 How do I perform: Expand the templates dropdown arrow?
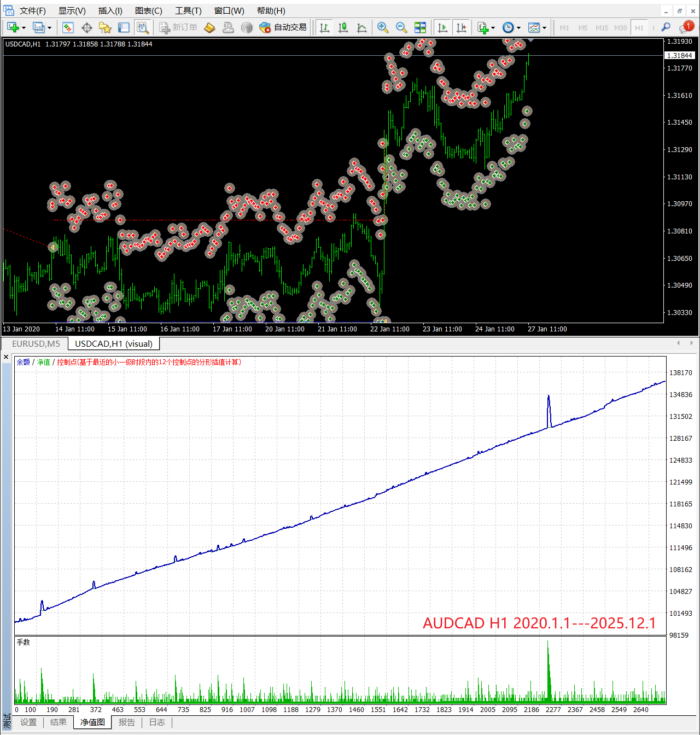click(x=544, y=28)
